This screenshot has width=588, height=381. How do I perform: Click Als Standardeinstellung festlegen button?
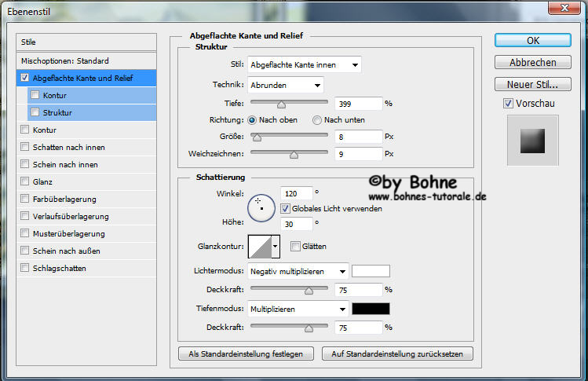coord(246,354)
